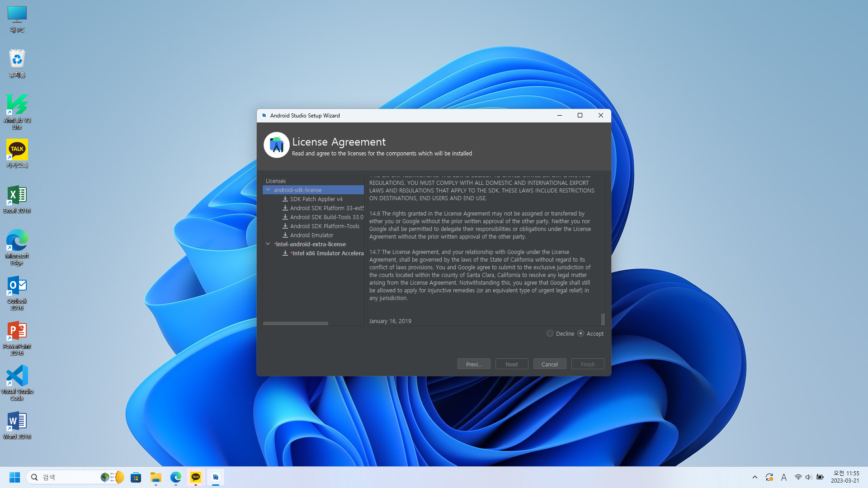The height and width of the screenshot is (488, 868).
Task: Click download icon beside Android Emulator
Action: 285,235
